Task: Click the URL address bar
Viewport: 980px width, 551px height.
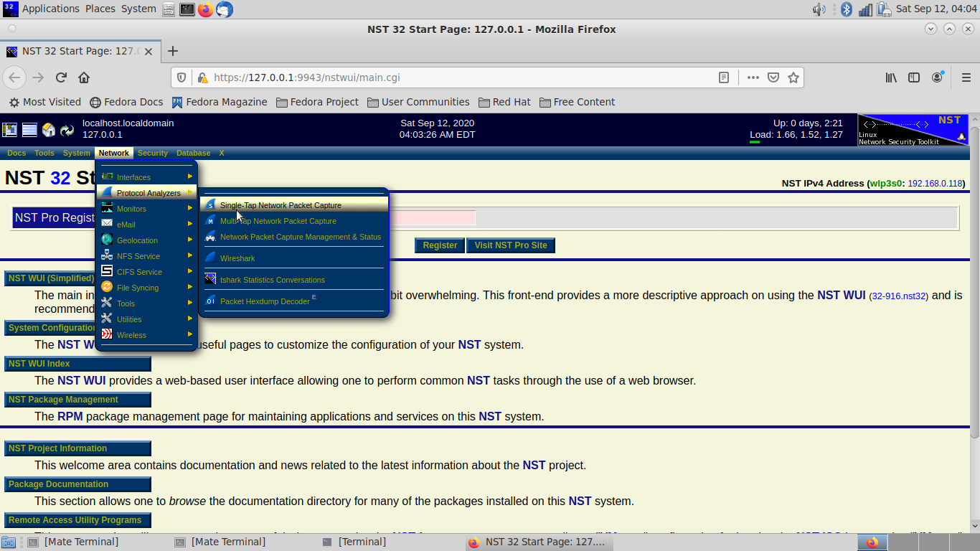Action: 459,77
